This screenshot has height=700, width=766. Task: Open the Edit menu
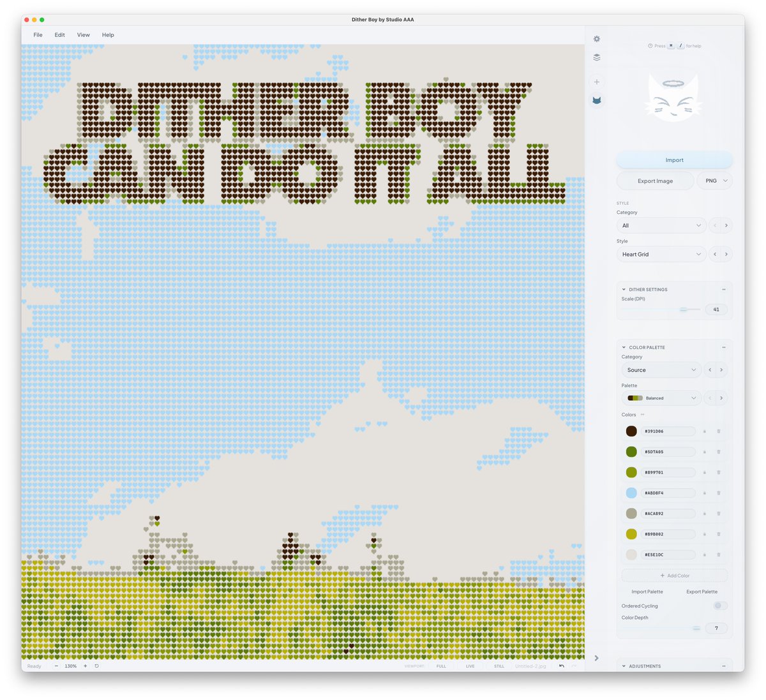(x=60, y=35)
